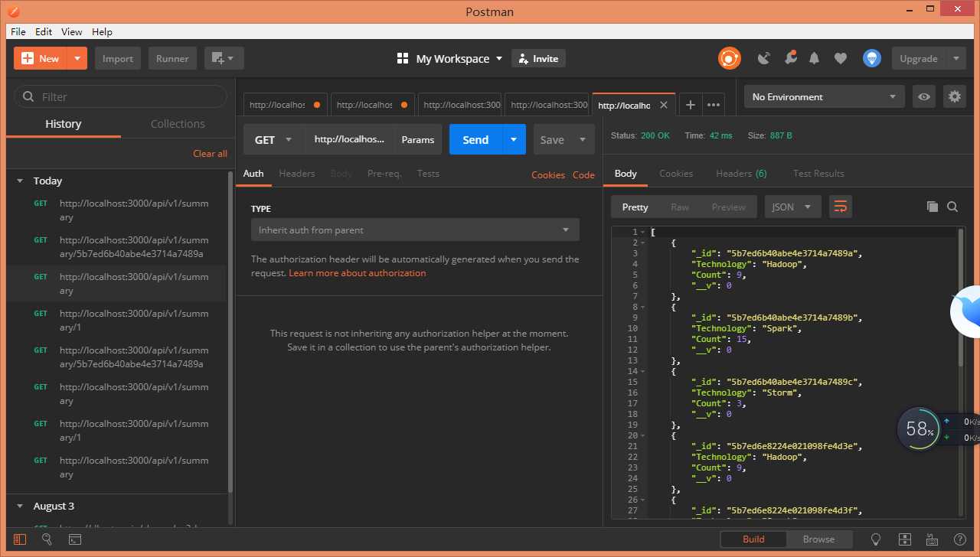Open the interceptor satellite dish icon
Image resolution: width=980 pixels, height=557 pixels.
point(763,58)
